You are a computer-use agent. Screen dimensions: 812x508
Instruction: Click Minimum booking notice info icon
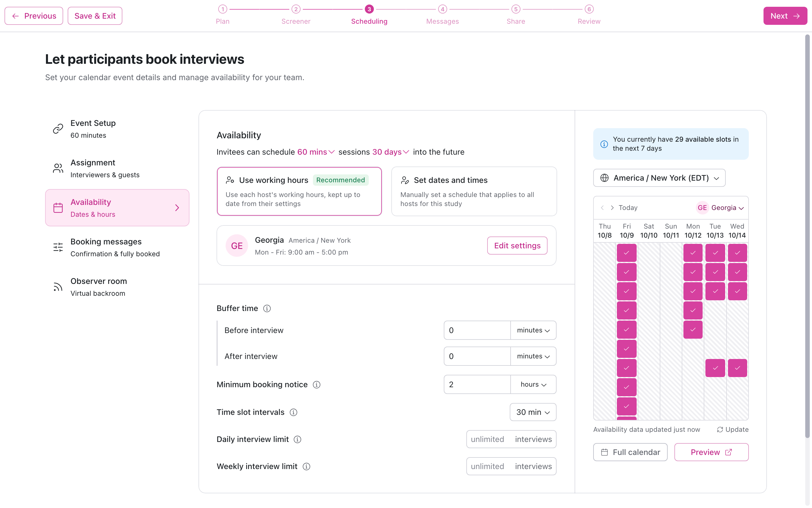[x=316, y=385]
